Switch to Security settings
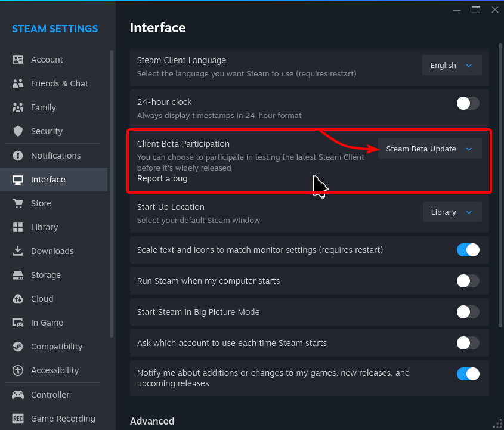Image resolution: width=504 pixels, height=430 pixels. click(54, 131)
